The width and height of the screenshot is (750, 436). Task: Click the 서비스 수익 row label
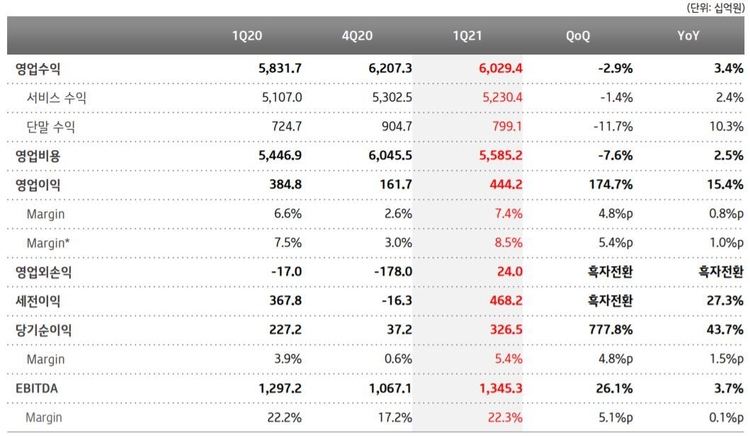click(x=57, y=98)
